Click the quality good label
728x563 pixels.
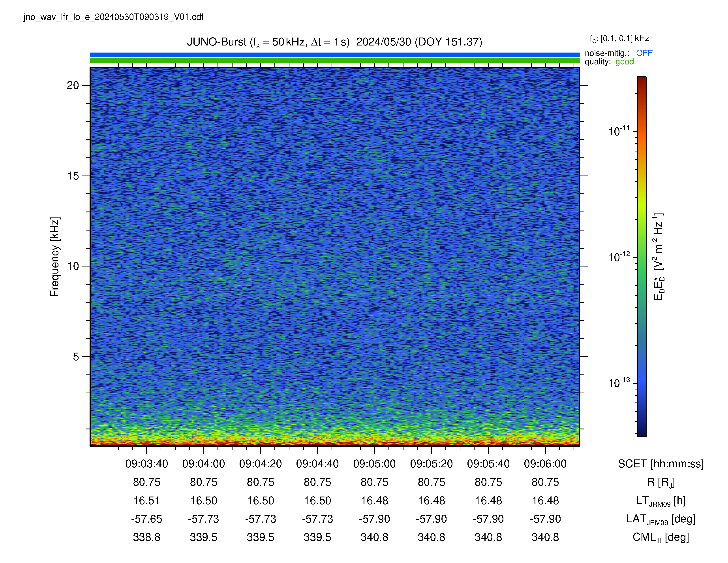click(x=609, y=62)
